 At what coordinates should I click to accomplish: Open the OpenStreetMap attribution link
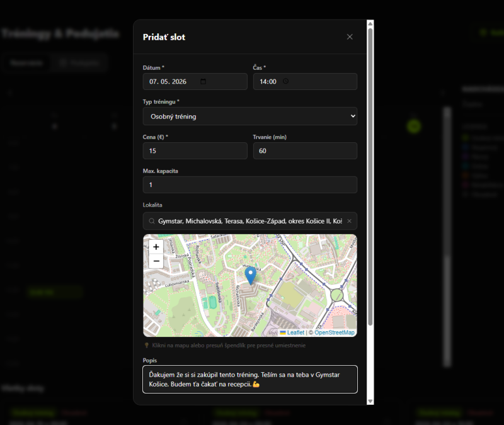335,332
